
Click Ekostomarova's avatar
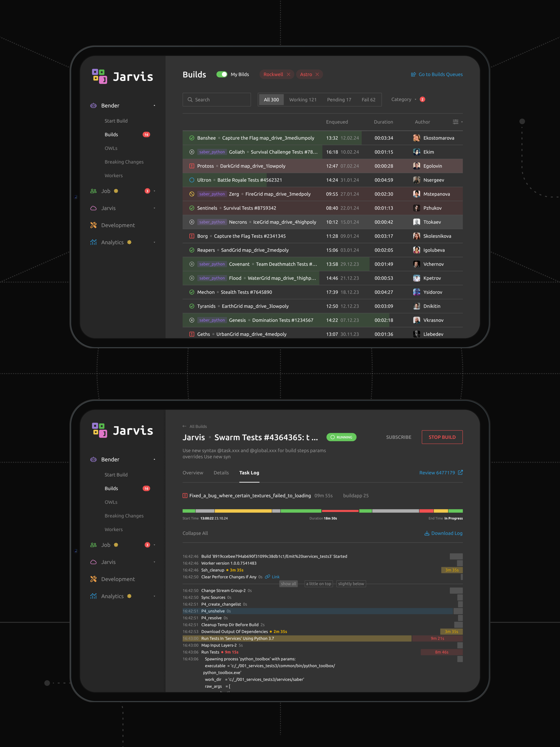click(416, 138)
